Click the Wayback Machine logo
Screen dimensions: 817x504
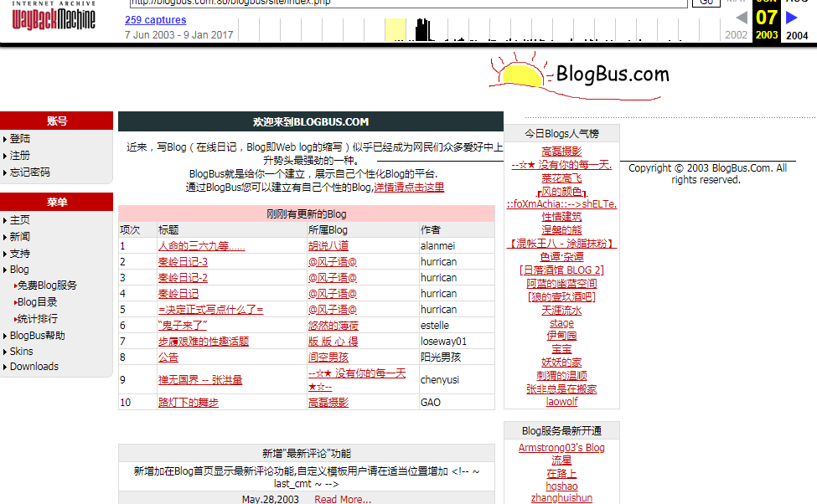pyautogui.click(x=54, y=17)
